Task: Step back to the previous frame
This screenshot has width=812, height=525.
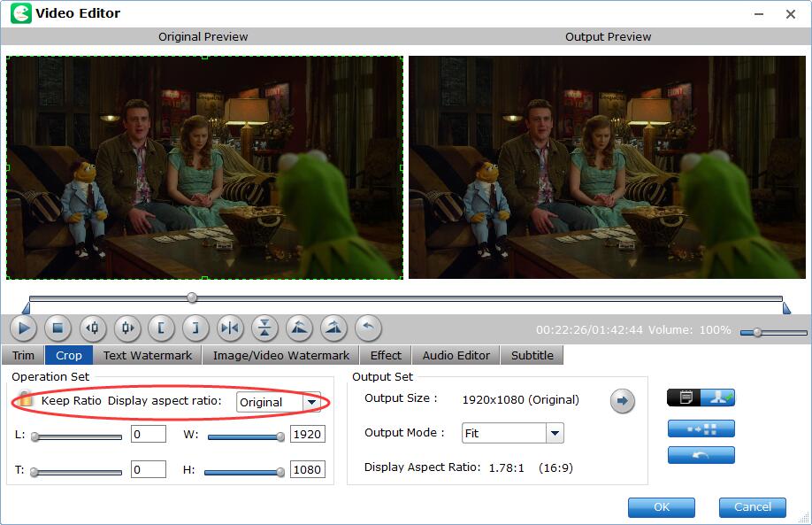Action: (93, 328)
